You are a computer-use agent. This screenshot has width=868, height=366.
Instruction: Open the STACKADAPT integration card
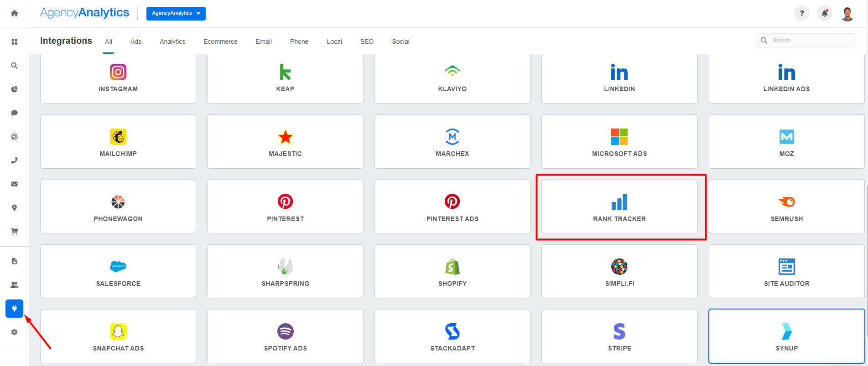452,336
